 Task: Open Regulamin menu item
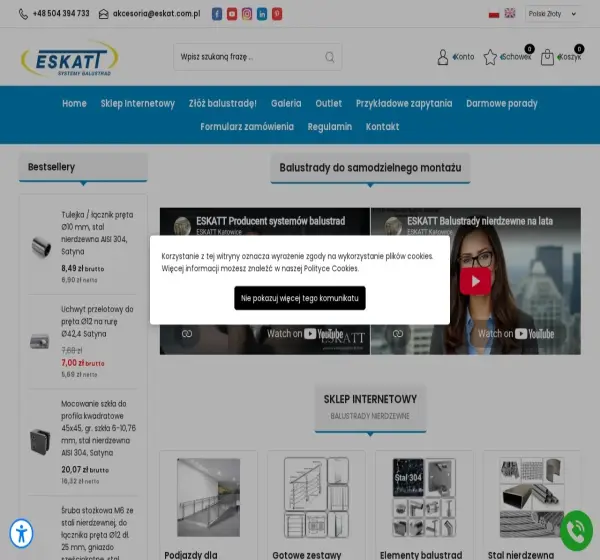(329, 127)
